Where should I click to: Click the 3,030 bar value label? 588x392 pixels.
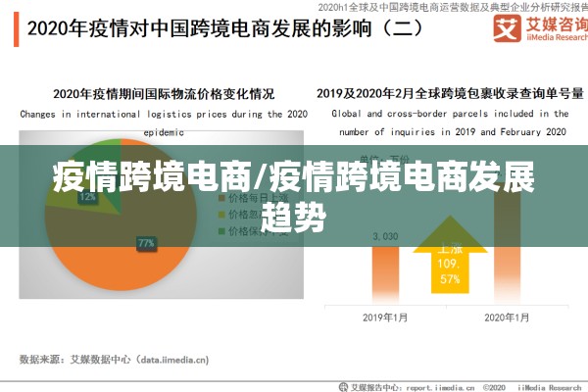point(385,237)
